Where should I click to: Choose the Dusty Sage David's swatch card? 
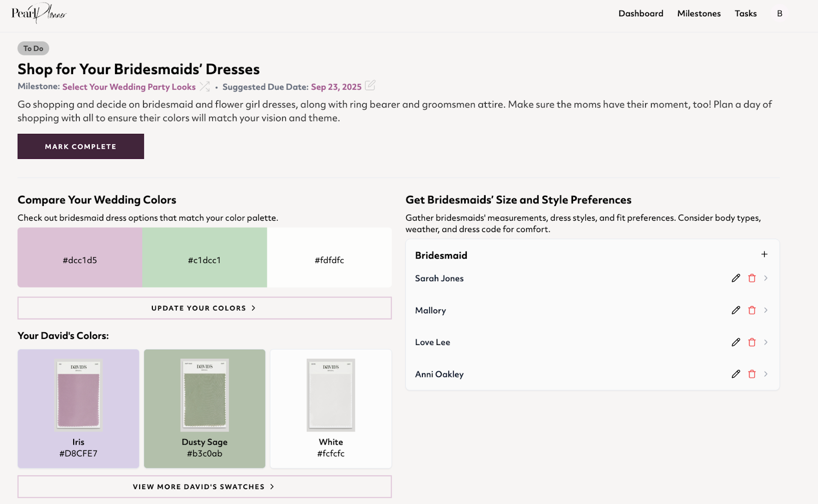[x=204, y=408]
